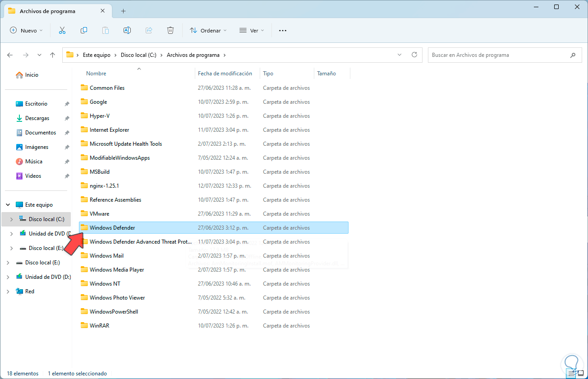
Task: Expand Disco local (C:) tree node
Action: tap(12, 219)
